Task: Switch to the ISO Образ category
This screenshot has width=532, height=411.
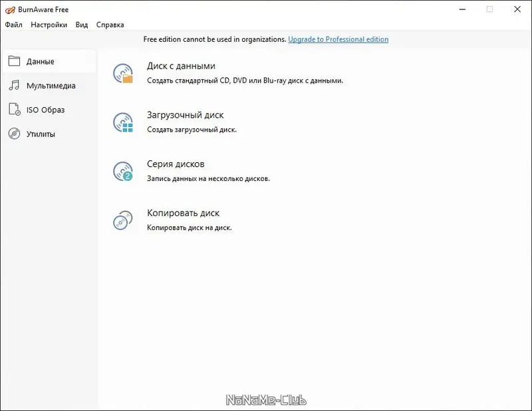Action: coord(45,110)
